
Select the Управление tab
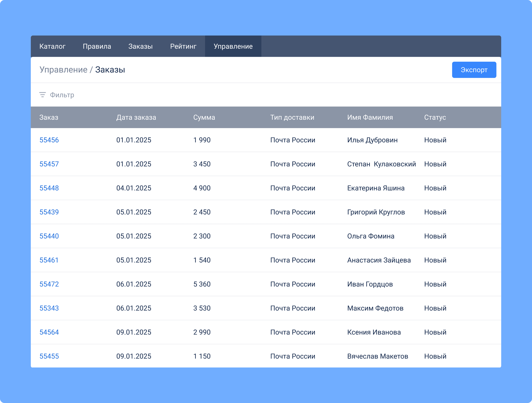pyautogui.click(x=233, y=46)
